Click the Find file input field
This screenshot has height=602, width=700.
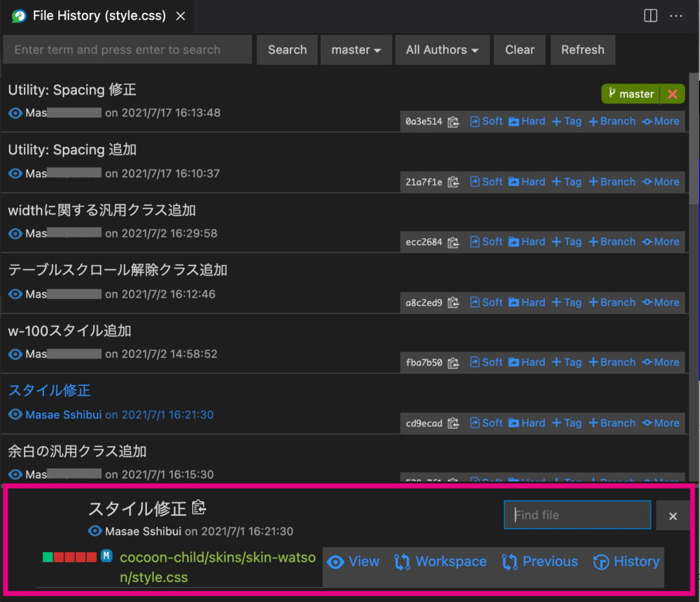coord(577,515)
